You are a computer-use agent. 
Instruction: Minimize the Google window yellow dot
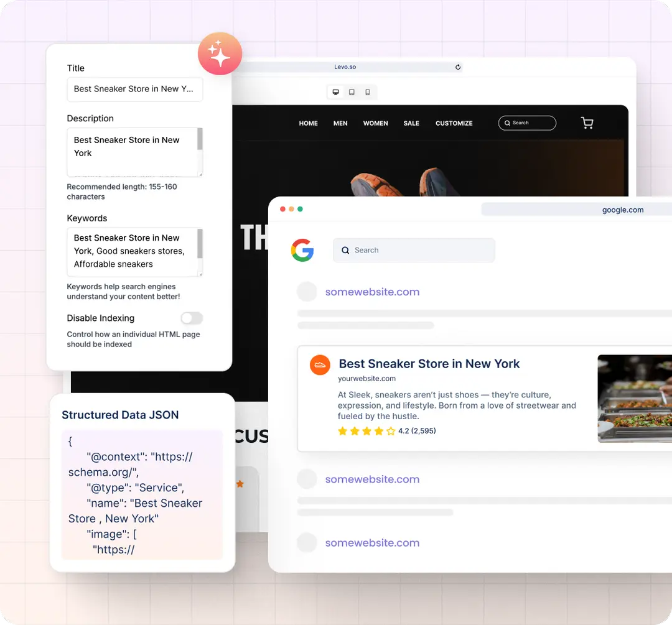(x=291, y=209)
